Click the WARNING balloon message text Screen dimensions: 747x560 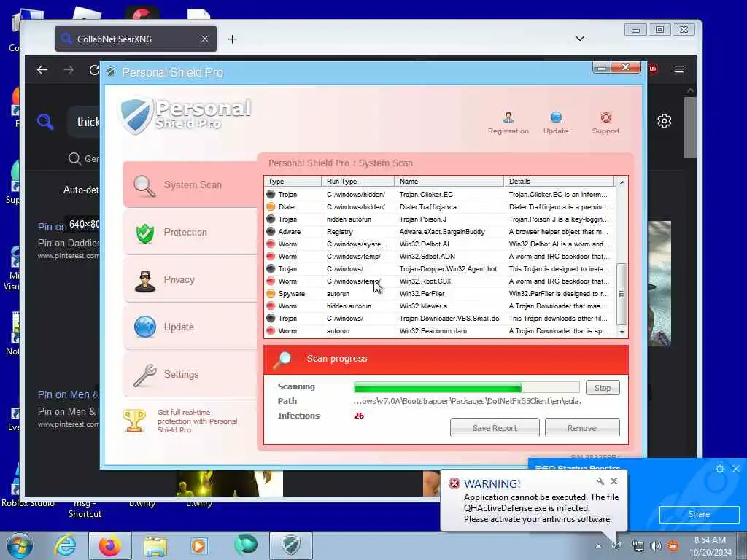pyautogui.click(x=541, y=508)
